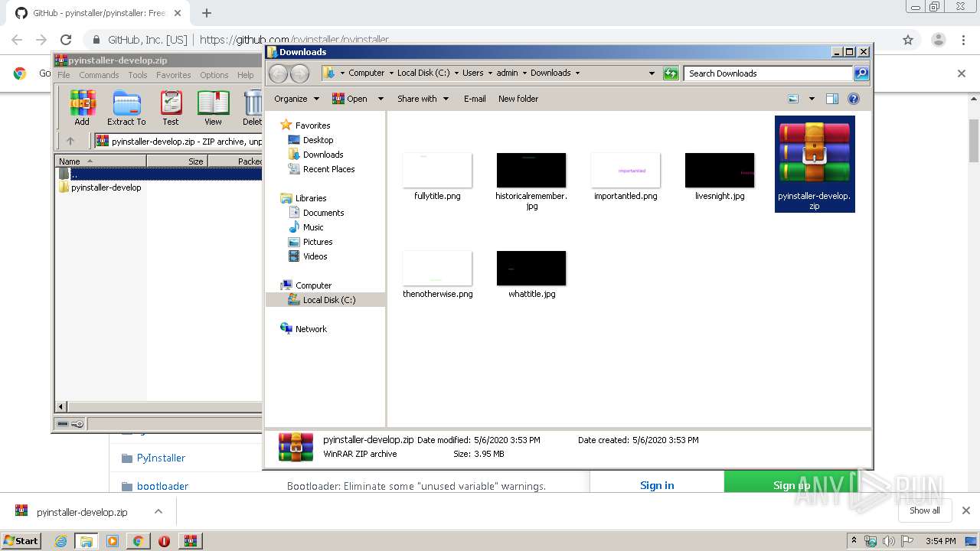
Task: Click Sign in link on GitHub
Action: click(657, 485)
